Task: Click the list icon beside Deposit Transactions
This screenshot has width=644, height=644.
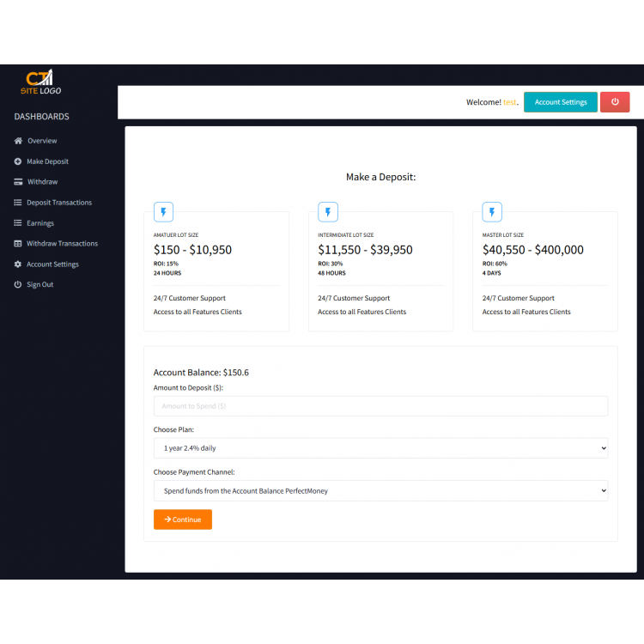Action: tap(18, 203)
